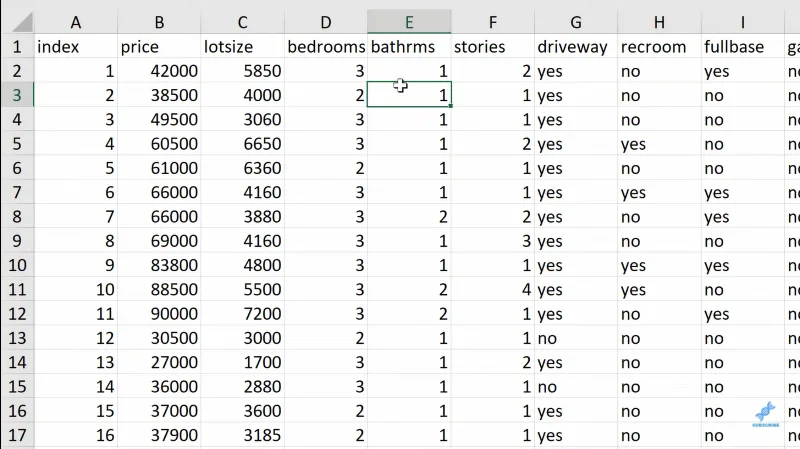Click the 'index' header cell
The height and width of the screenshot is (449, 800).
76,46
